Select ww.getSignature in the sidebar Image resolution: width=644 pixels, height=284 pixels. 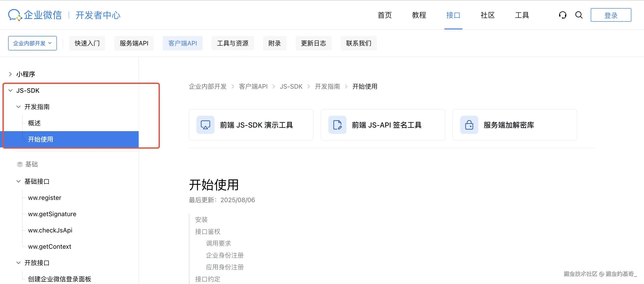click(x=52, y=214)
